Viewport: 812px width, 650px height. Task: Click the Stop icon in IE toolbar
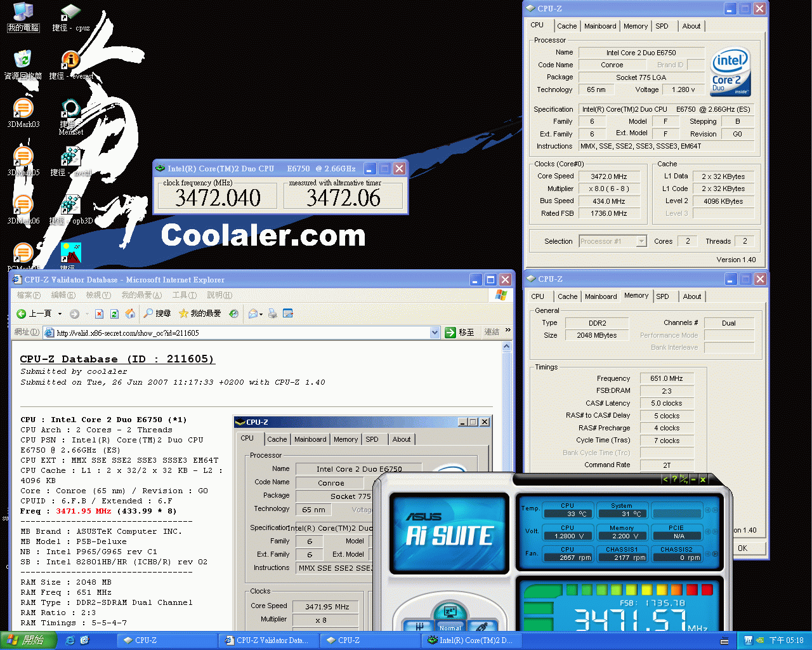(x=99, y=314)
